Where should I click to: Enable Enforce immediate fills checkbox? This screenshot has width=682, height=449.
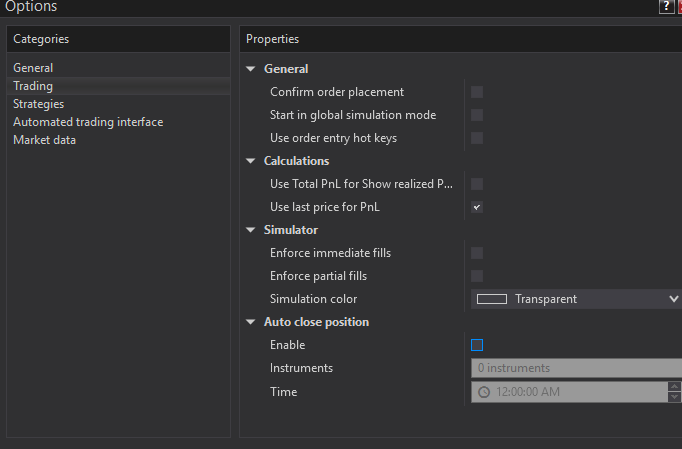(477, 253)
